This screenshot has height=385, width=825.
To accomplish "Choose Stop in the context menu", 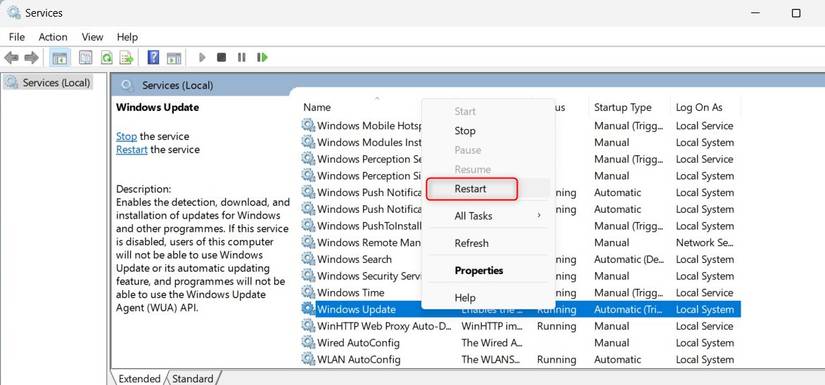I will point(488,131).
